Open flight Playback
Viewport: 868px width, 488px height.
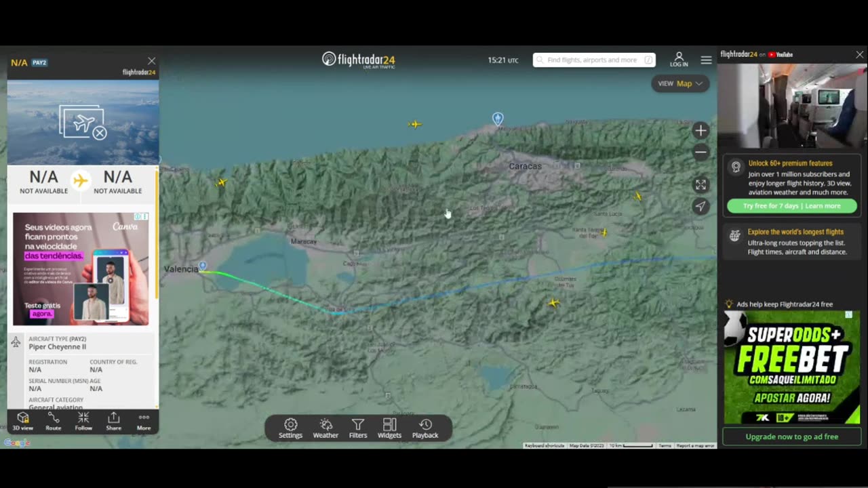(x=425, y=428)
